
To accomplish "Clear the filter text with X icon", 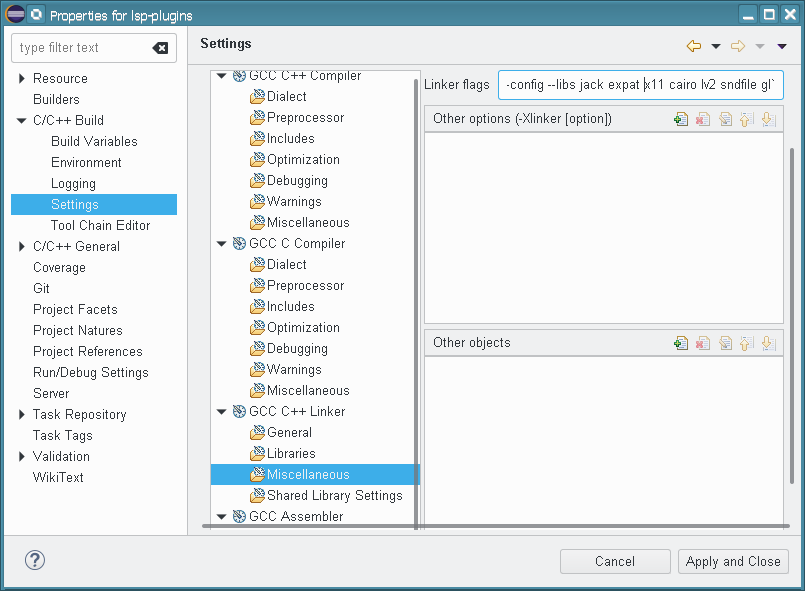I will 160,48.
